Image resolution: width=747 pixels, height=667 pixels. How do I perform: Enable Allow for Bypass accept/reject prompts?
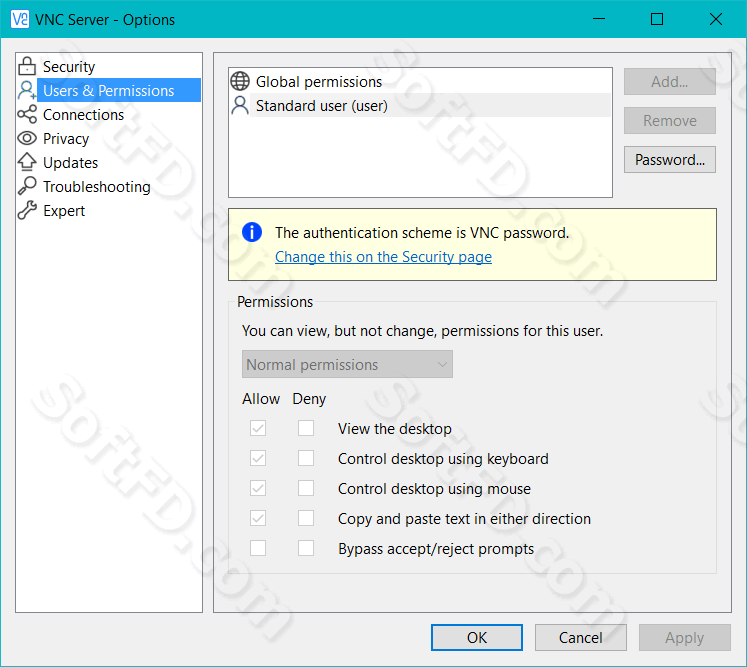click(x=258, y=548)
